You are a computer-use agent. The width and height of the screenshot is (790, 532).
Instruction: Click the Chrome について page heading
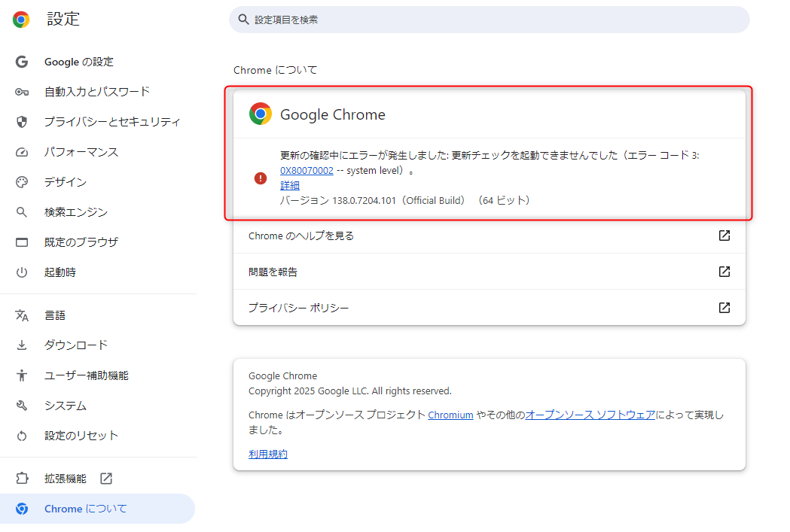(x=275, y=70)
